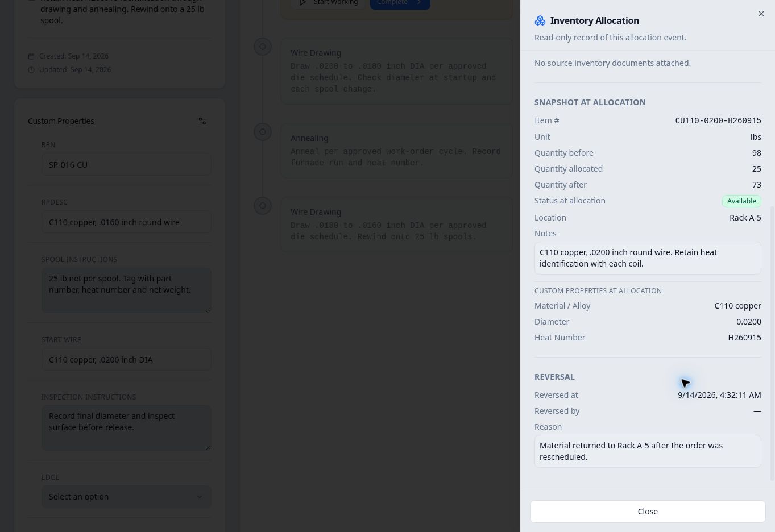Select the Annealing step circle marker
The width and height of the screenshot is (775, 532).
click(263, 132)
